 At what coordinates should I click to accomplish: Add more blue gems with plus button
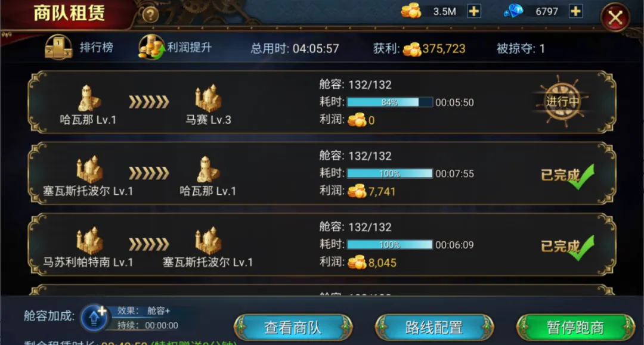click(575, 11)
